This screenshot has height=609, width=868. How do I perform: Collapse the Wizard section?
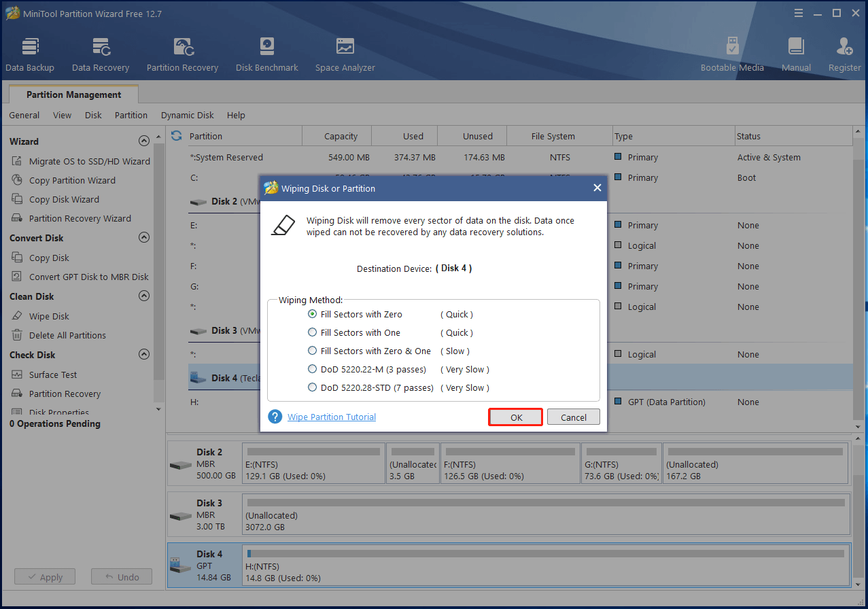[143, 141]
